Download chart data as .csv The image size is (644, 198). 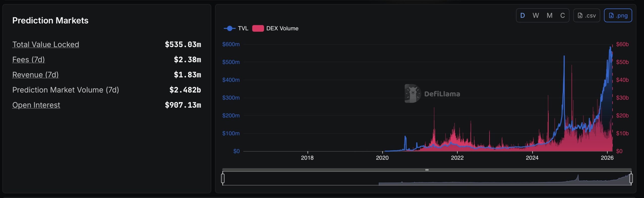586,16
